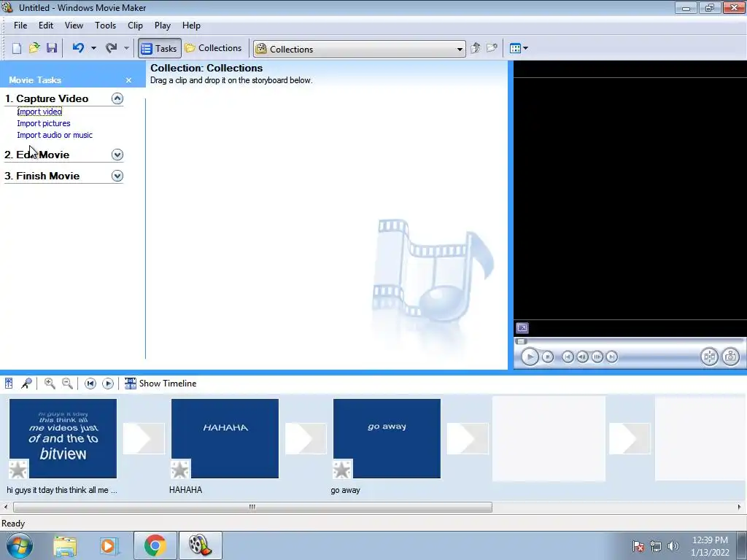Create a new project with toolbar icon
This screenshot has height=560, width=747.
17,48
